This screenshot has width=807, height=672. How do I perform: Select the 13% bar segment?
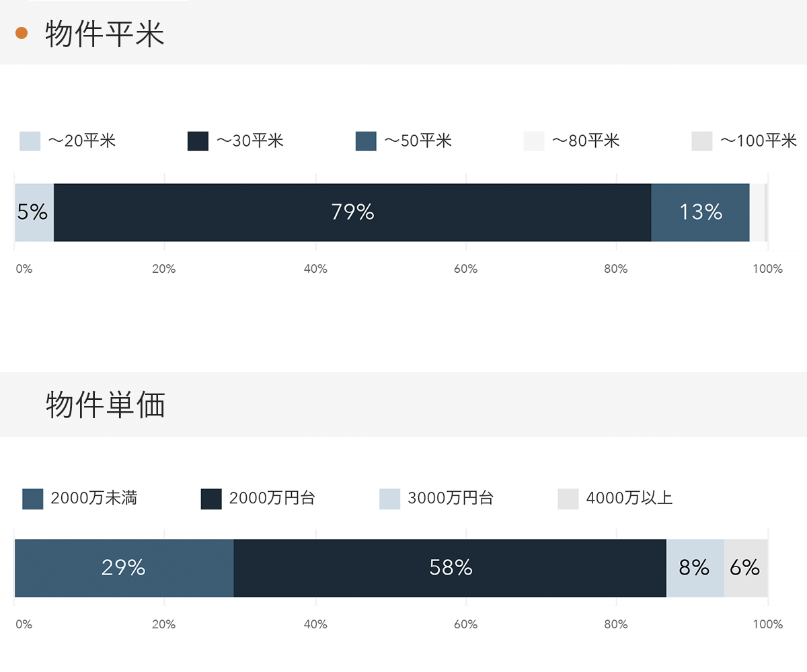pyautogui.click(x=700, y=212)
